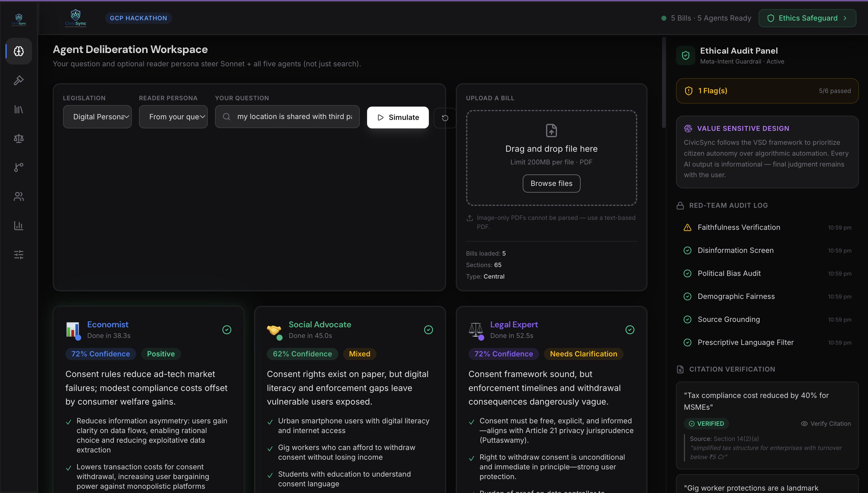Click the question search input field
The image size is (868, 493).
tap(287, 117)
